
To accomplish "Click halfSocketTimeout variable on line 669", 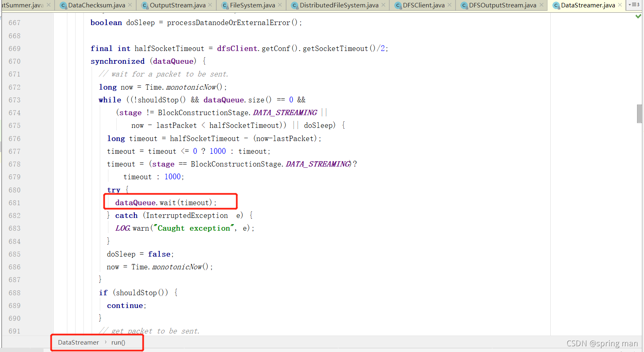I will (x=169, y=49).
